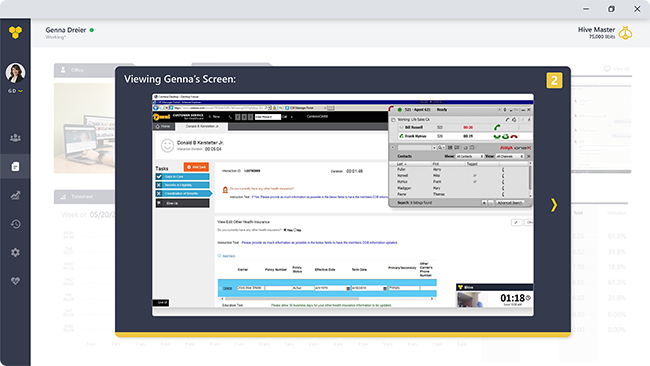Toggle the Benefits & Eligibility task checkbox
Viewport: 650px width, 366px height.
click(x=159, y=185)
